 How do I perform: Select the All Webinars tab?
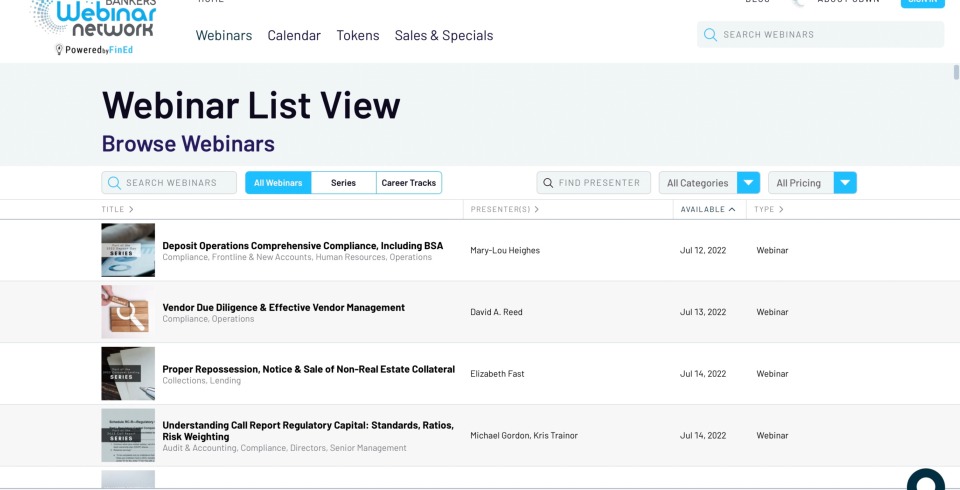pyautogui.click(x=278, y=183)
